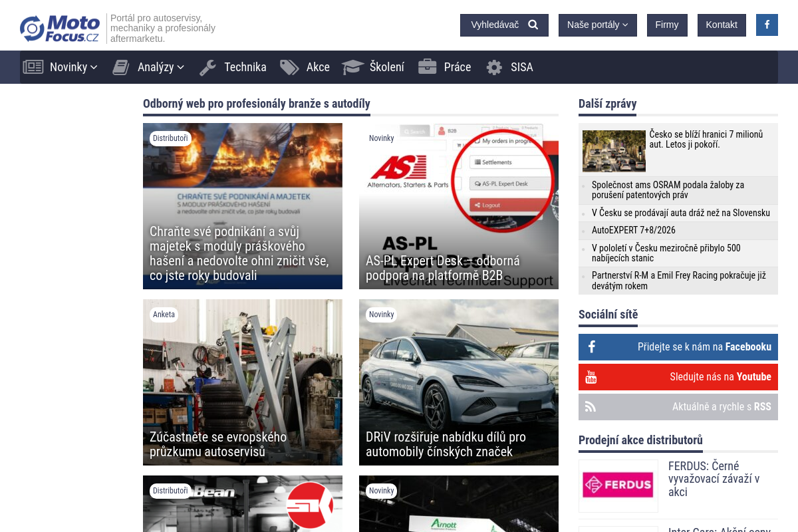
Task: Expand the Novinky menu chevron
Action: click(x=94, y=67)
